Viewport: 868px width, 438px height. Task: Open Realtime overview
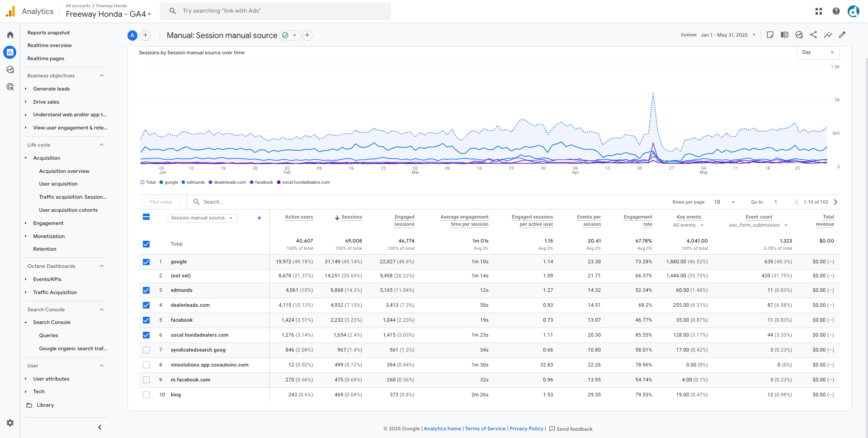click(x=49, y=45)
